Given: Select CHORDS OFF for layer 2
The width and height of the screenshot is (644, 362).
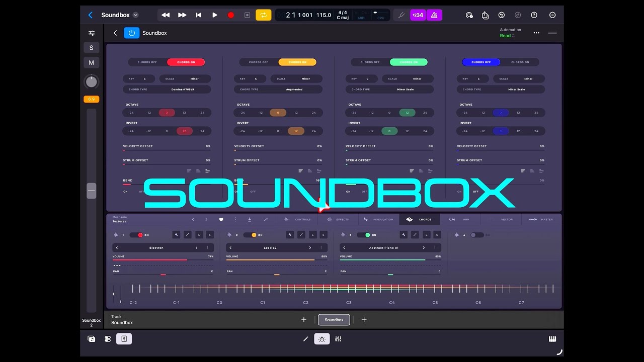Looking at the screenshot, I should [x=259, y=62].
